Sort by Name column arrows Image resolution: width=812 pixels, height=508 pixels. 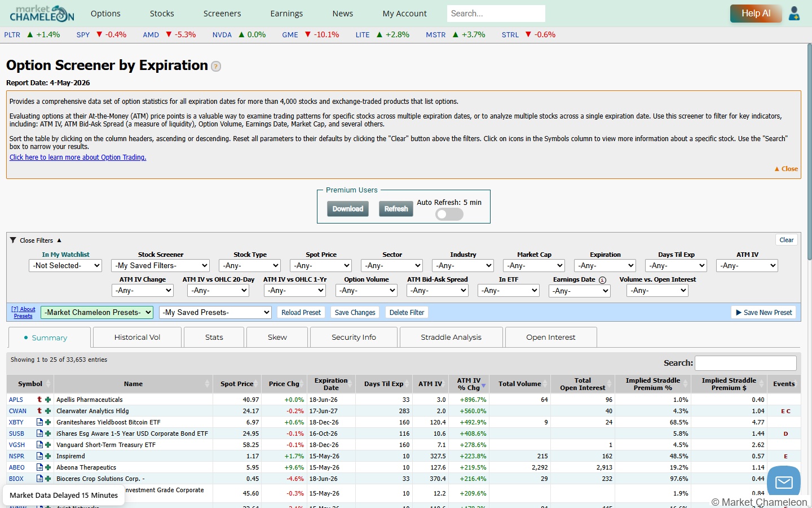[x=207, y=384]
